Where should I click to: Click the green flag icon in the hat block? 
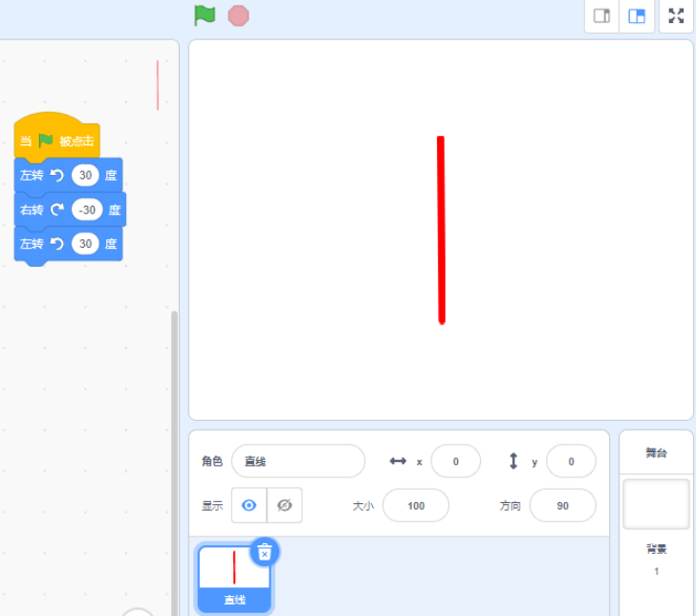coord(46,141)
